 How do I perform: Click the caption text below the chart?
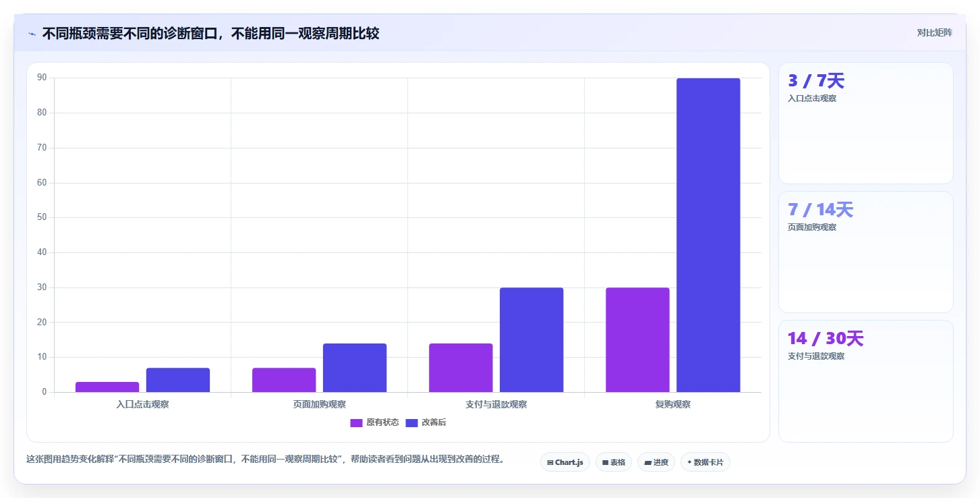point(265,459)
